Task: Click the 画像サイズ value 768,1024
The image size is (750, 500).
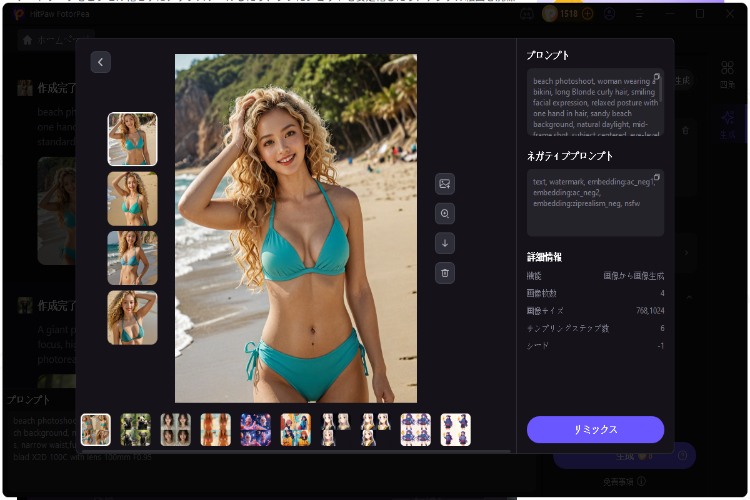Action: [x=650, y=311]
